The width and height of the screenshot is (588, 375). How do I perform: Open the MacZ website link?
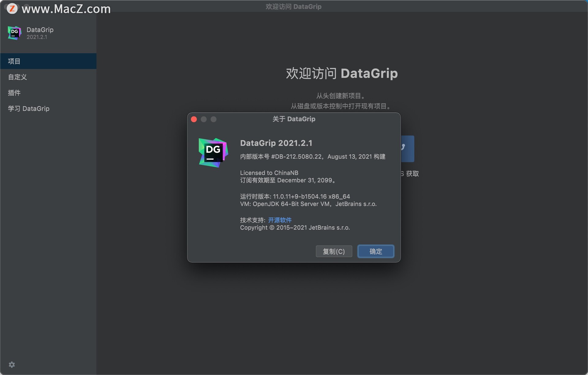click(x=66, y=7)
